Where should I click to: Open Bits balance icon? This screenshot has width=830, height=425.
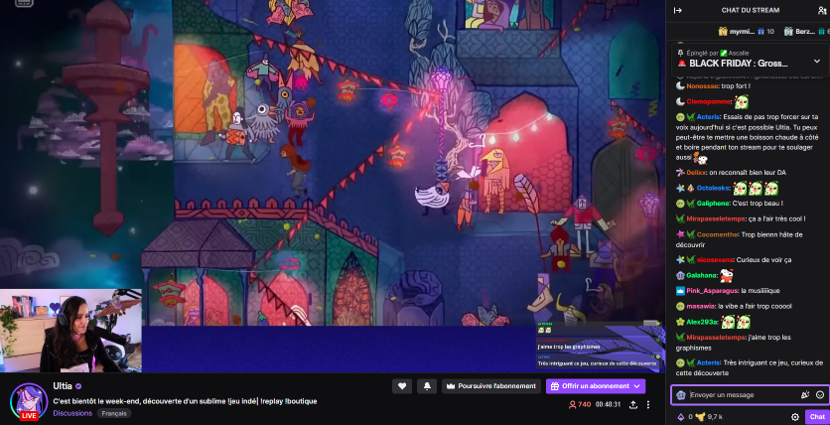pos(681,417)
